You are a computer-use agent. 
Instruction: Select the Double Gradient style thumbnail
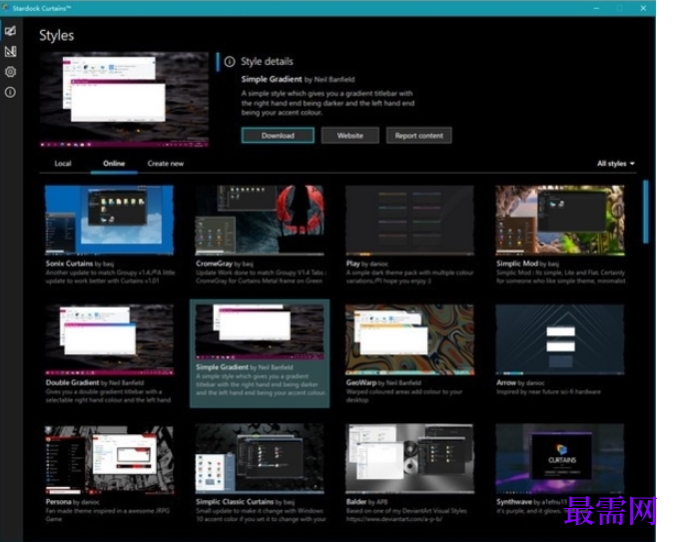109,340
